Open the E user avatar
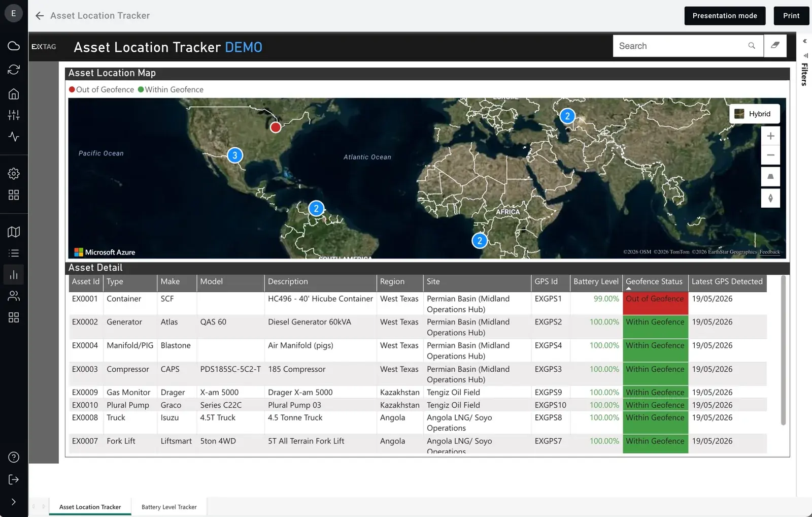This screenshot has height=517, width=812. click(14, 13)
